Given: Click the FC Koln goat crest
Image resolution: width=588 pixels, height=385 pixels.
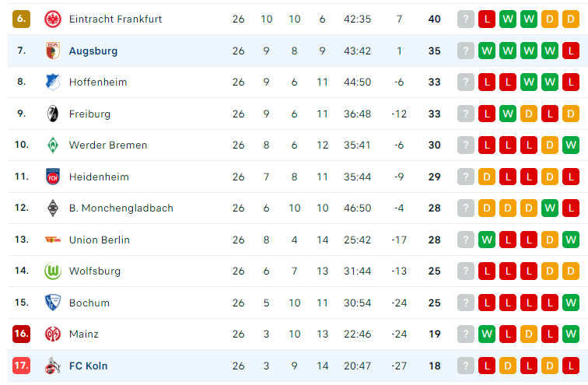Looking at the screenshot, I should pos(53,366).
